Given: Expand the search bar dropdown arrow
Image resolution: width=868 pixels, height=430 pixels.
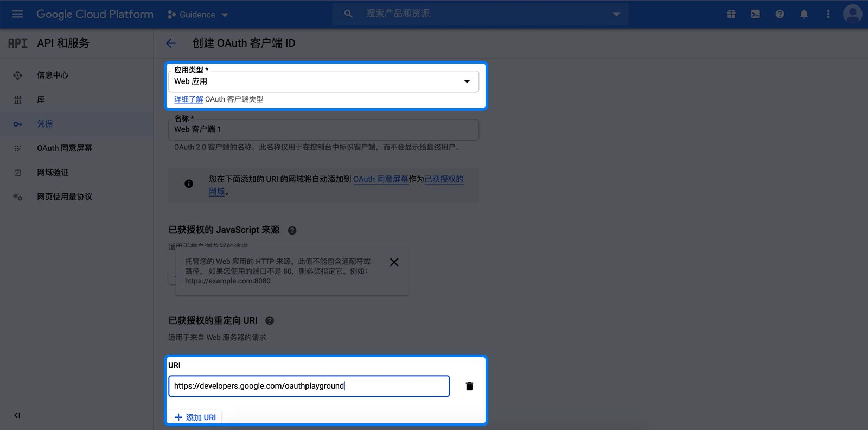Looking at the screenshot, I should 616,14.
